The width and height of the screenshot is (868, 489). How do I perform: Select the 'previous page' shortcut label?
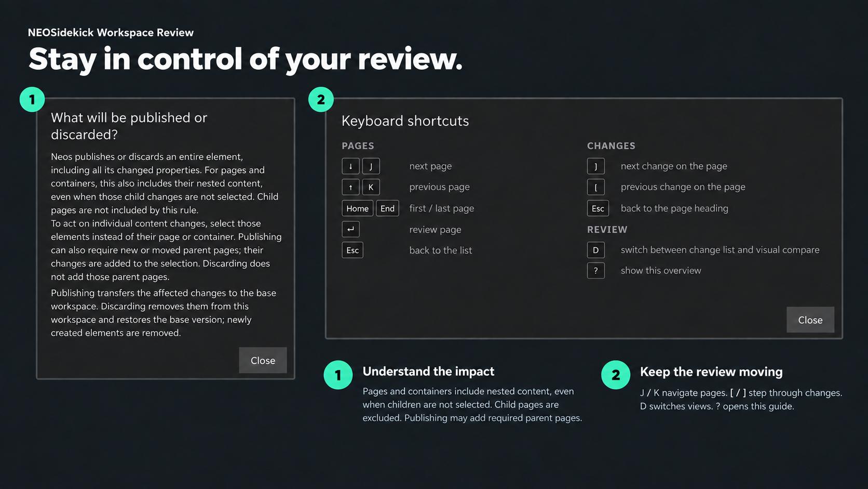[x=439, y=187]
